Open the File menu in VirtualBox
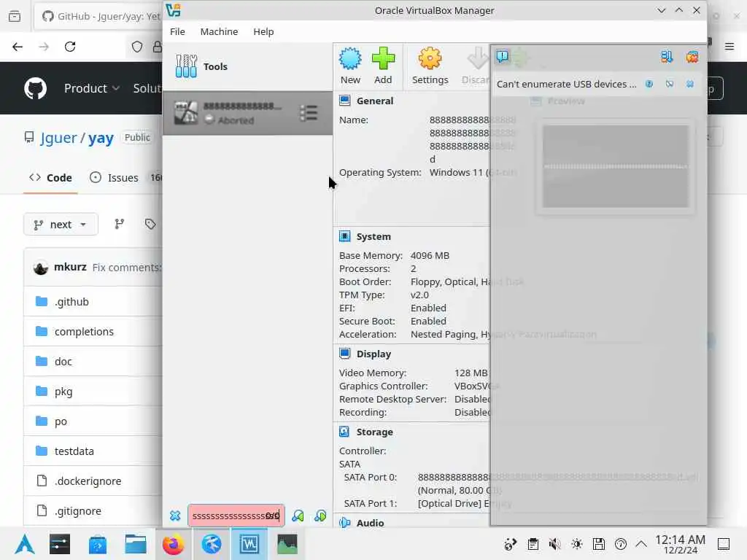The width and height of the screenshot is (747, 560). 177,31
